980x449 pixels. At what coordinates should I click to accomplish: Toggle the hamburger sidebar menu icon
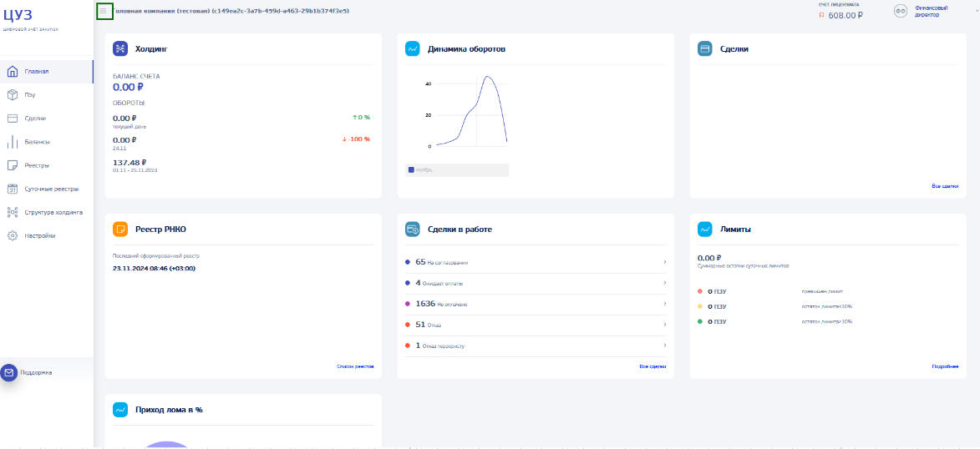(x=104, y=11)
